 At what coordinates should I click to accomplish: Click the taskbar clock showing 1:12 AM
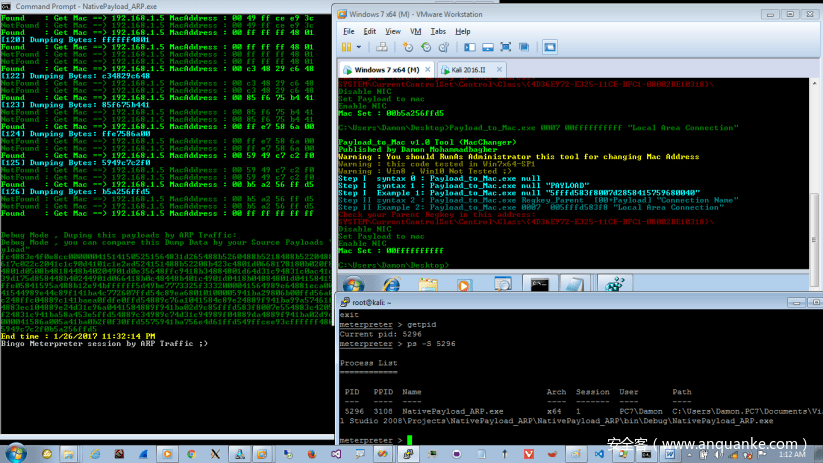point(792,455)
